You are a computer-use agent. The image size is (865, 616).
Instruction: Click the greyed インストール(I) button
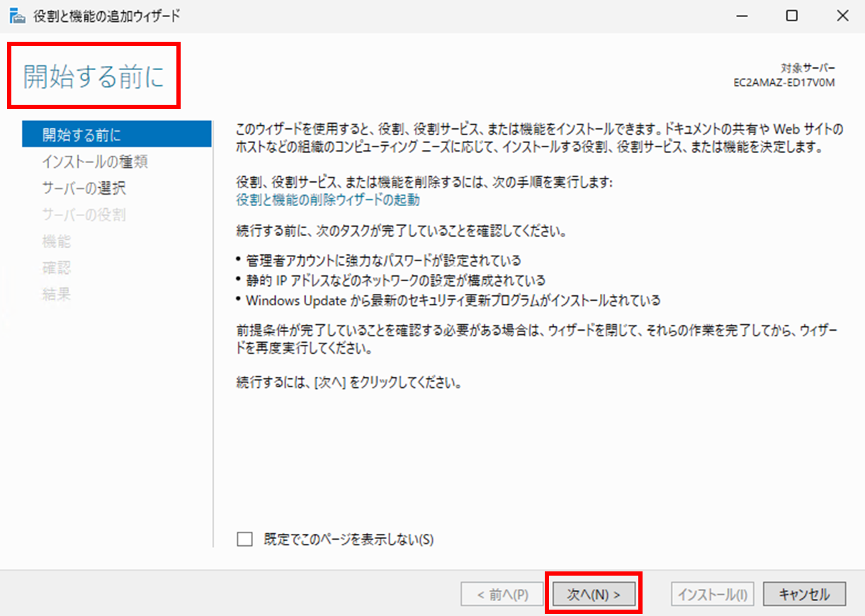(x=713, y=595)
